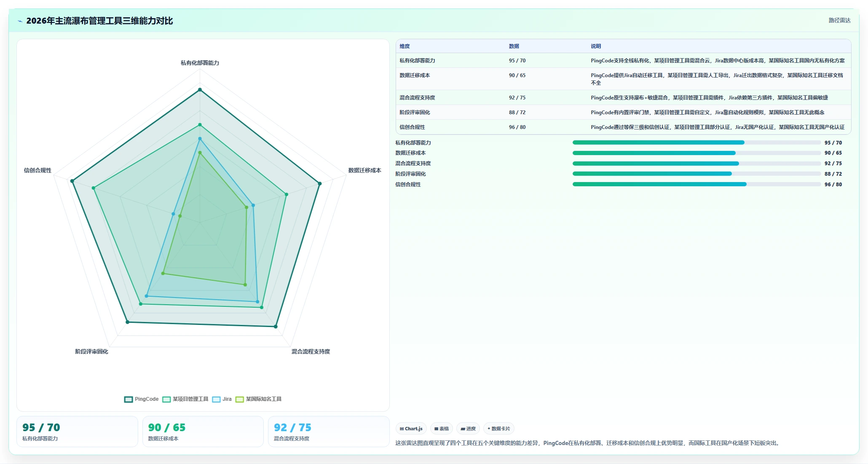
Task: Click the 数据卡片 chip
Action: click(x=498, y=429)
